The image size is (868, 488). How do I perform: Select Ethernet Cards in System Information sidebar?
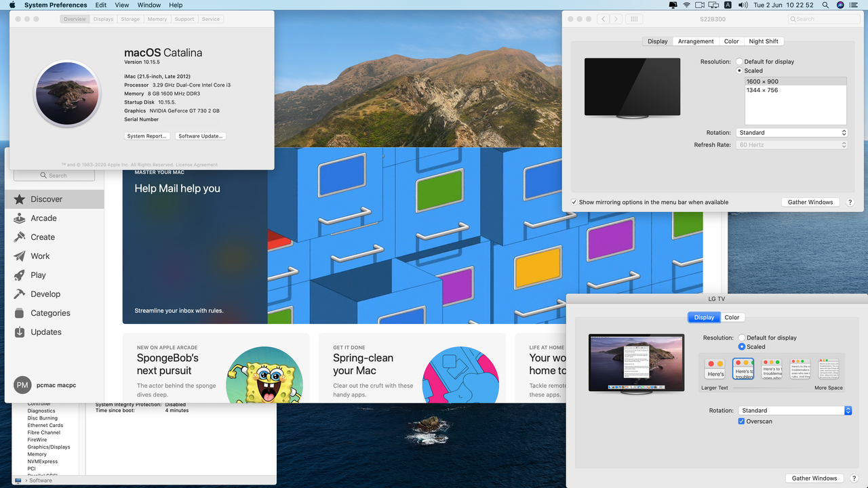pos(45,426)
